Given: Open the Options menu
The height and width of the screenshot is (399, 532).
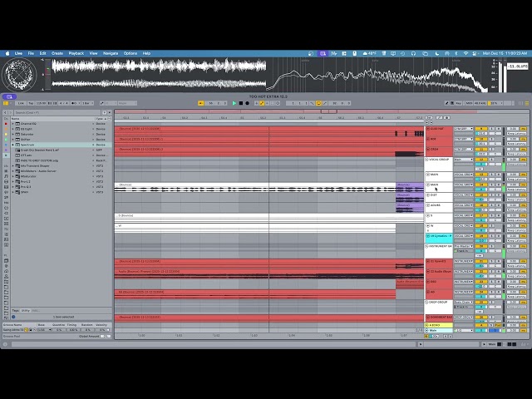Looking at the screenshot, I should point(131,53).
